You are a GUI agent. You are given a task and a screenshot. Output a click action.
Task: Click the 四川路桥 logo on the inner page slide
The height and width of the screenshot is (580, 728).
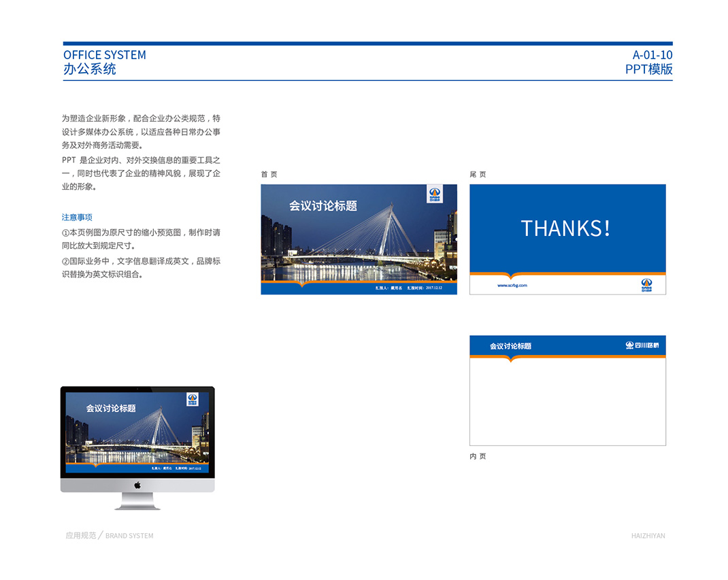pyautogui.click(x=642, y=345)
